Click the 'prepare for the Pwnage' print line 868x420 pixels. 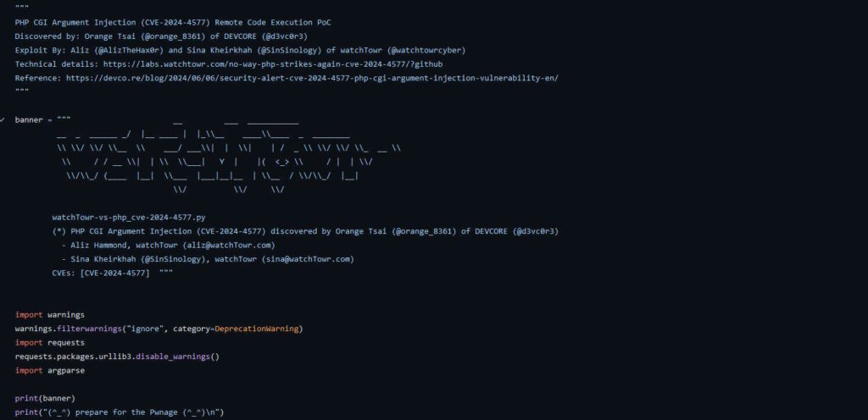point(120,412)
